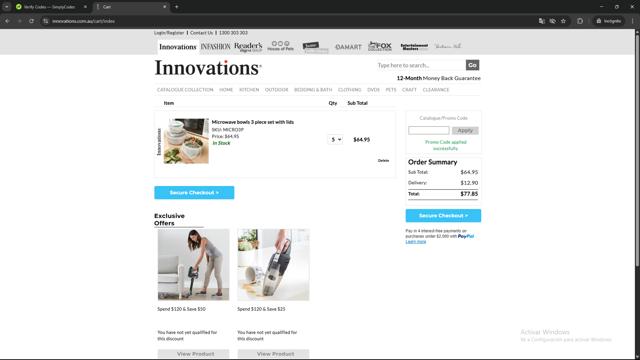Visit the INFASHION brand site
640x360 pixels.
pyautogui.click(x=216, y=47)
